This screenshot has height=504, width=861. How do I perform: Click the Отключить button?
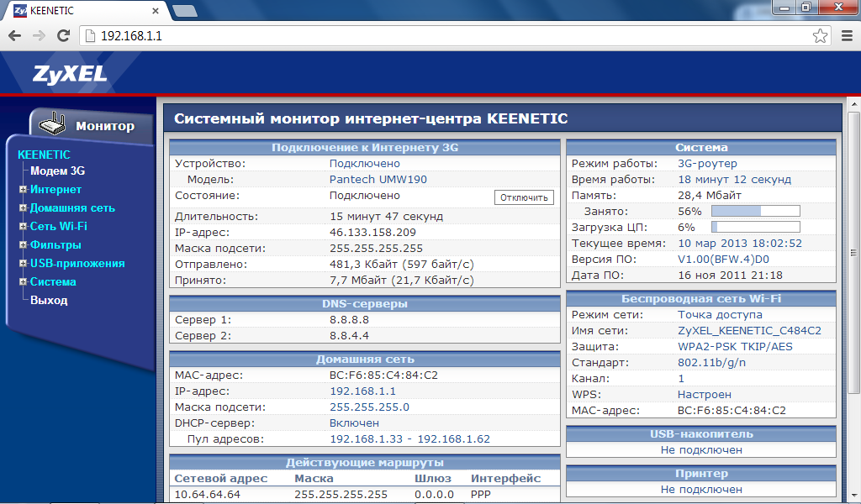click(524, 197)
